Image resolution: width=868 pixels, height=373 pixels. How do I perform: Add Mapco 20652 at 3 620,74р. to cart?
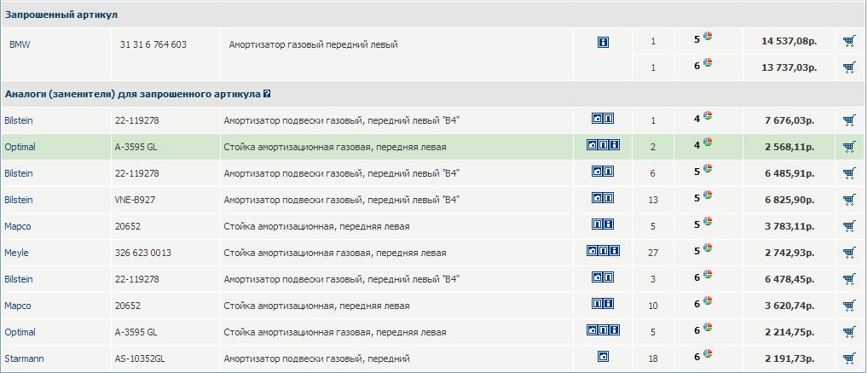[849, 306]
